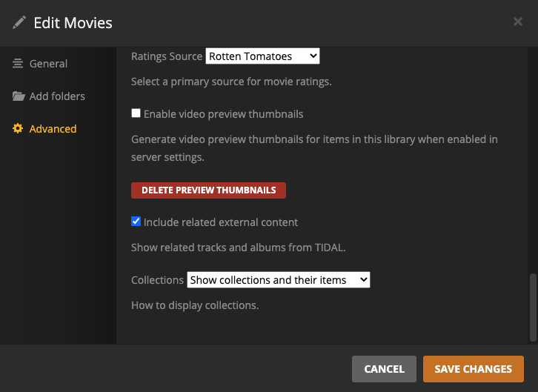Click the General list icon in sidebar
538x392 pixels.
[18, 64]
